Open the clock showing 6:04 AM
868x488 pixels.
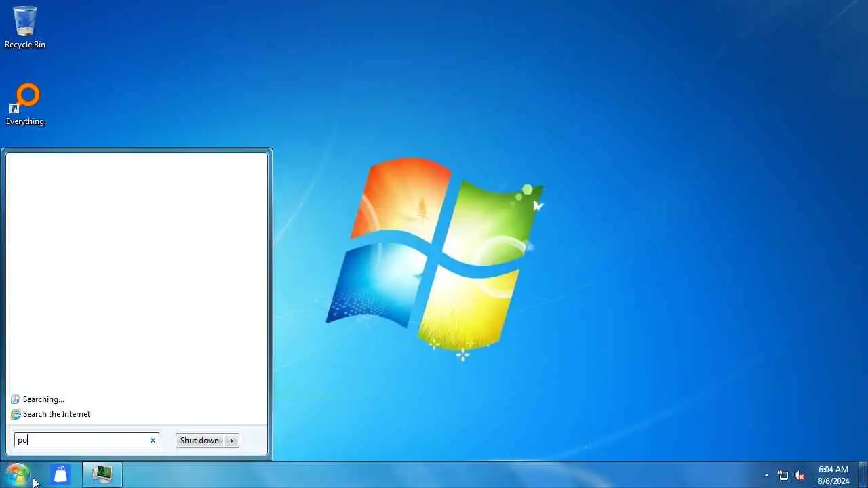(x=833, y=475)
